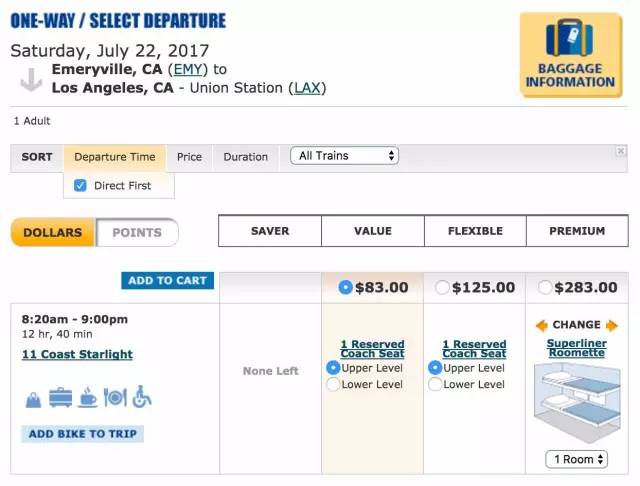Click the cafe coffee cup amenity icon

pyautogui.click(x=88, y=397)
